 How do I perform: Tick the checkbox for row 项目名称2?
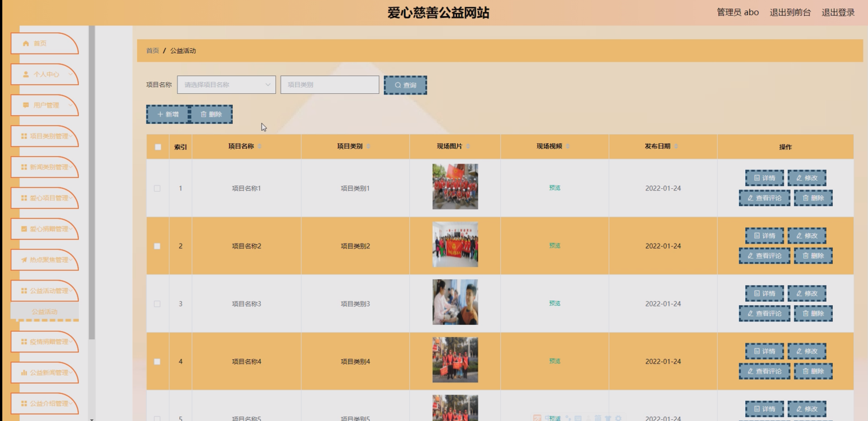pyautogui.click(x=157, y=246)
